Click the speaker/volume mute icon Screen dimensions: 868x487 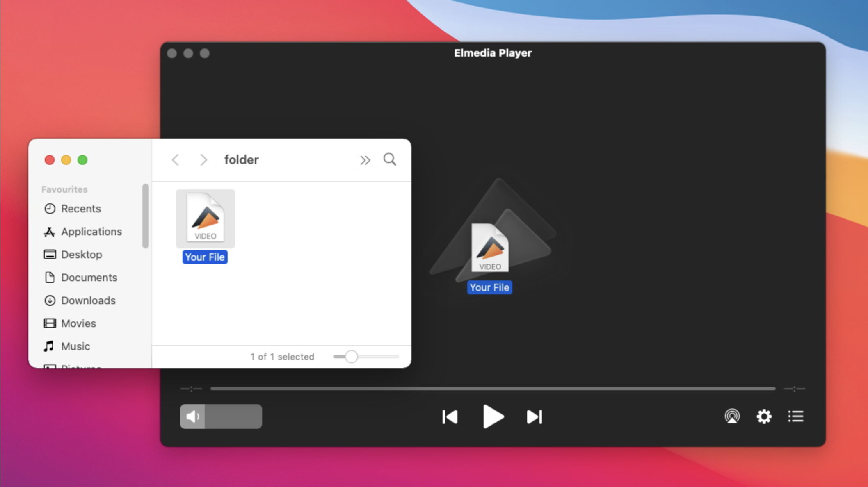point(192,416)
